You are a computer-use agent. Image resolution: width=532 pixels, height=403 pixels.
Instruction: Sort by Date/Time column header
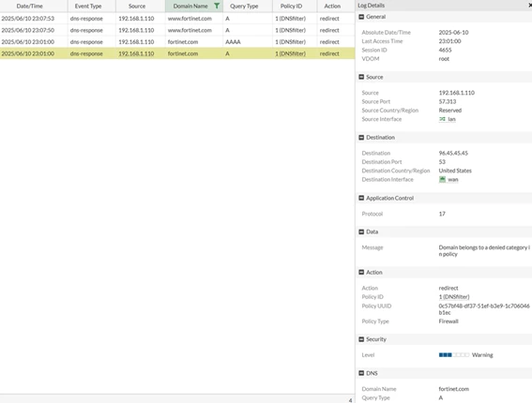[x=29, y=7]
